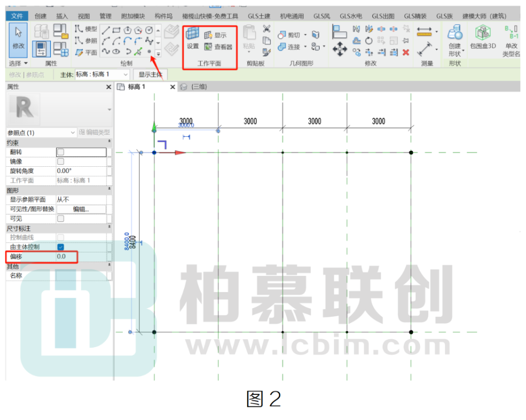The image size is (526, 420).
Task: Select the circle draw tool
Action: (149, 30)
